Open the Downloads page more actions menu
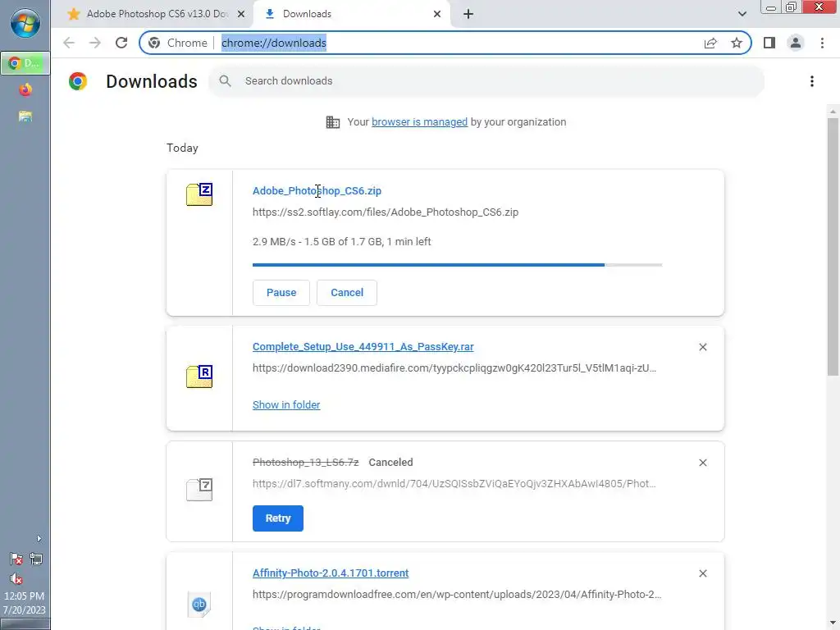Screen dimensions: 840x630 812,81
